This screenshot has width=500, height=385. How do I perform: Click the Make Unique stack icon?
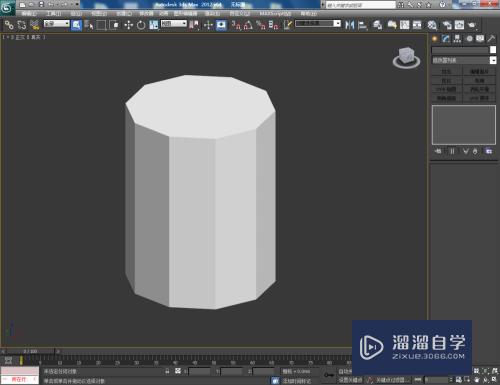point(465,151)
